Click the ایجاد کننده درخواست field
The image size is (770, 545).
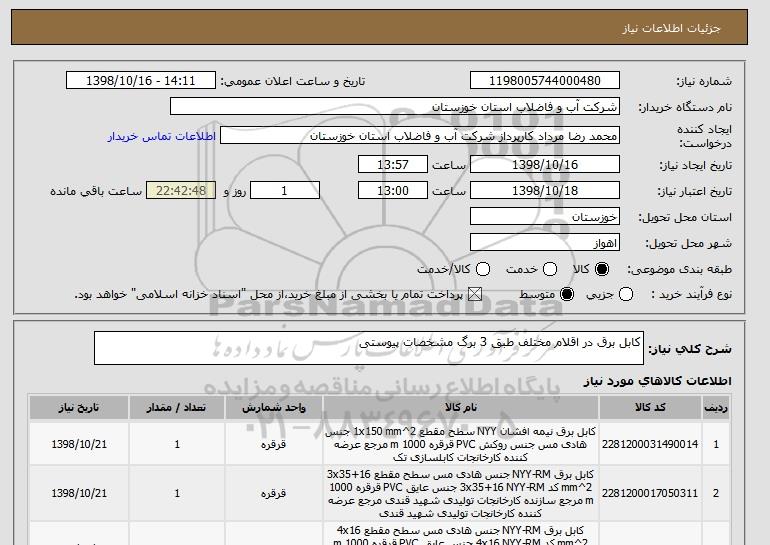click(420, 136)
